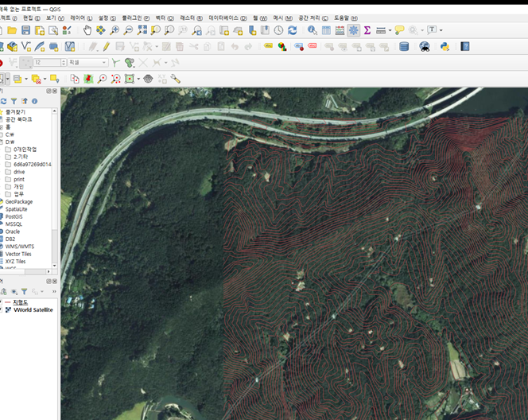This screenshot has height=420, width=528.
Task: Open the 래스터(R) menu
Action: coord(191,18)
